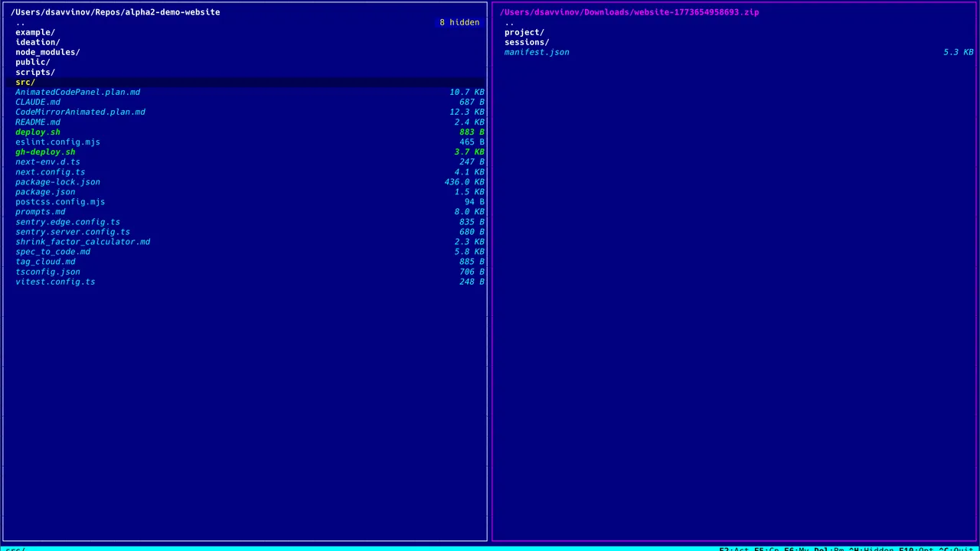Open the node_modules/ folder
Viewport: 980px width, 551px height.
[47, 52]
